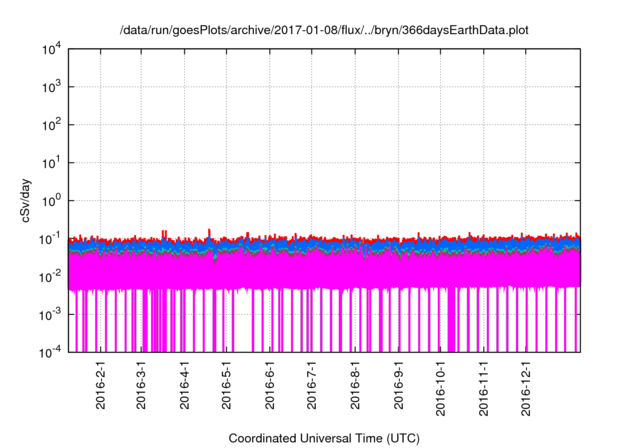Click the 2016-9-1 date label

[398, 385]
